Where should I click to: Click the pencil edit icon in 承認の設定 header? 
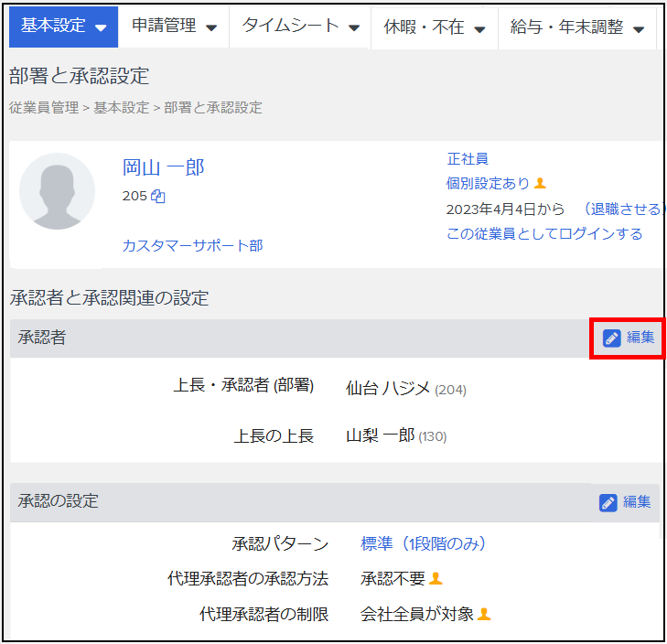(x=608, y=502)
